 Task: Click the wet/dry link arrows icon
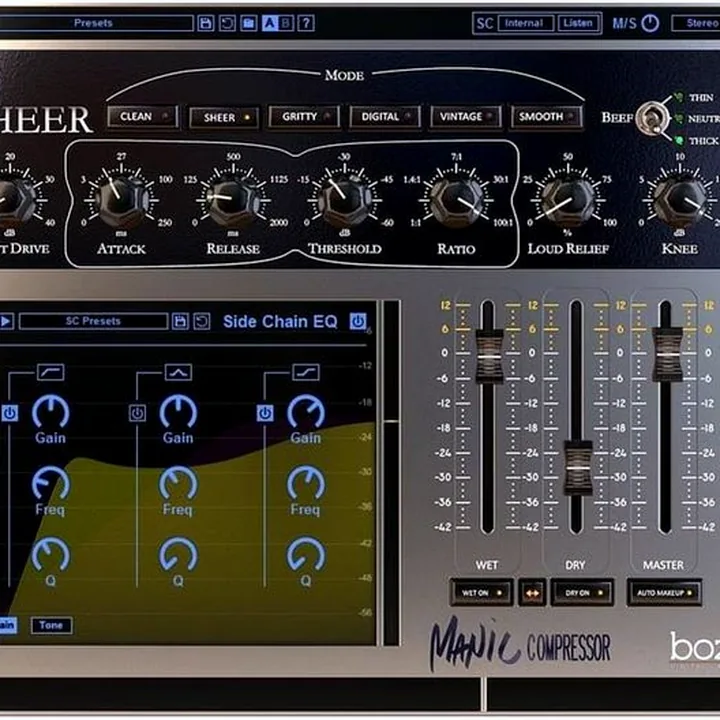(x=532, y=593)
